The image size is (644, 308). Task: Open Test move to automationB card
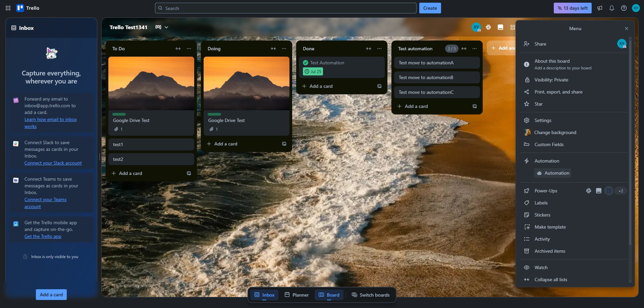(437, 77)
